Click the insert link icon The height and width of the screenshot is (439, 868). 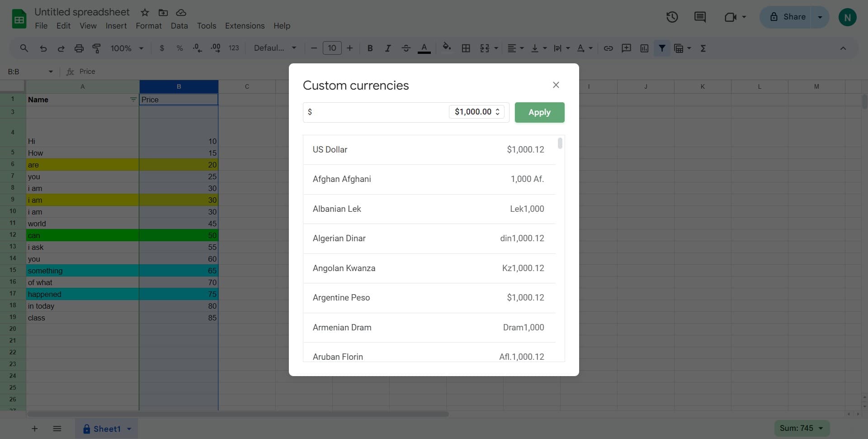(x=608, y=48)
